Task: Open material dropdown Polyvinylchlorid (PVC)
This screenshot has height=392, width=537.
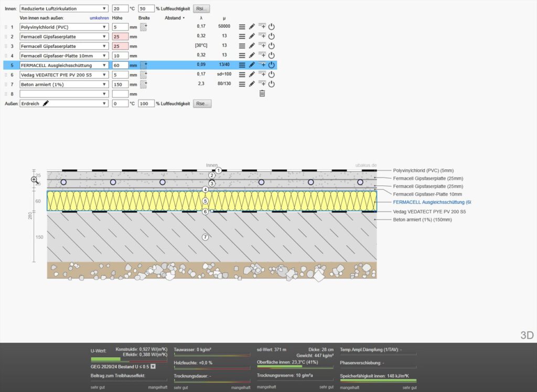Action: point(64,27)
